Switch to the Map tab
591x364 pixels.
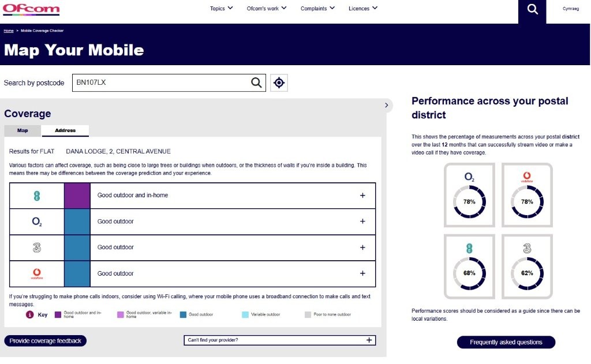click(x=23, y=130)
